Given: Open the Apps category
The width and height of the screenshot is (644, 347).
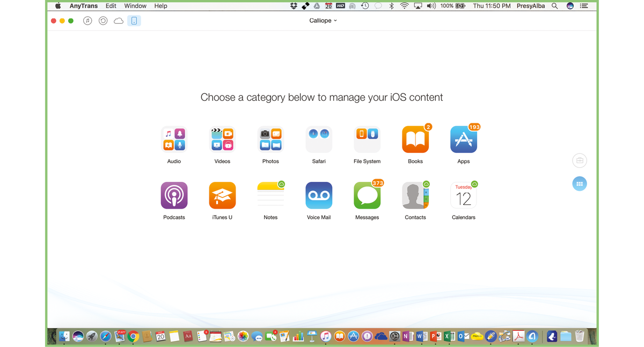Looking at the screenshot, I should click(x=464, y=139).
